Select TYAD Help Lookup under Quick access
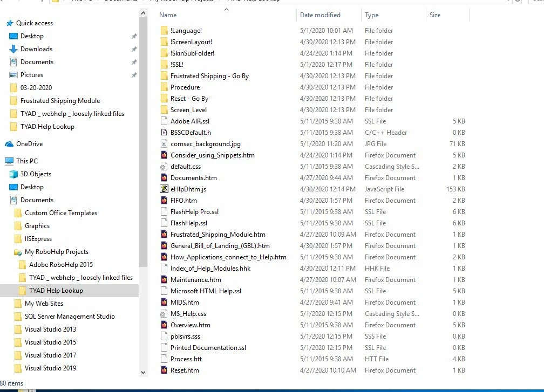The height and width of the screenshot is (392, 544). pos(47,127)
